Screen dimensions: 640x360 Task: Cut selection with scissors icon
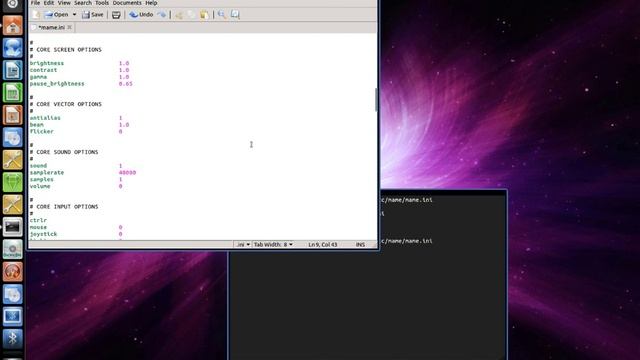point(178,15)
